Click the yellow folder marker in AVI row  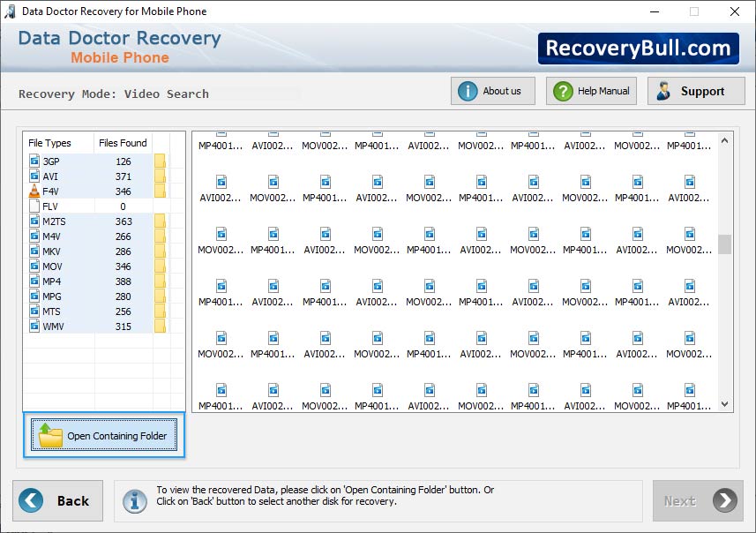tap(160, 176)
